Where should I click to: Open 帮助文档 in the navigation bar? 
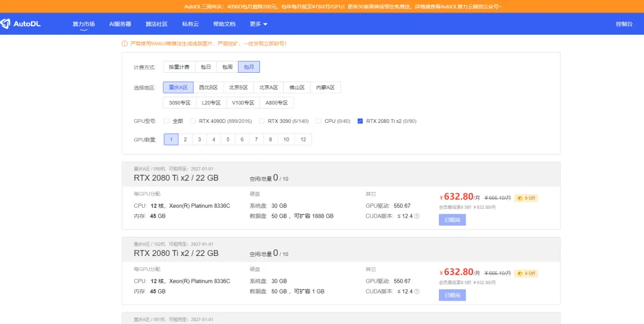point(224,24)
